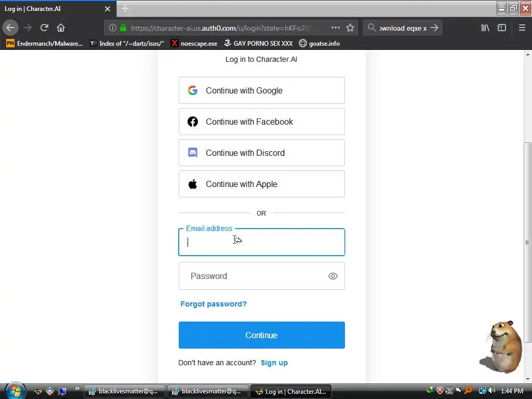Open a new tab with plus button

(125, 8)
